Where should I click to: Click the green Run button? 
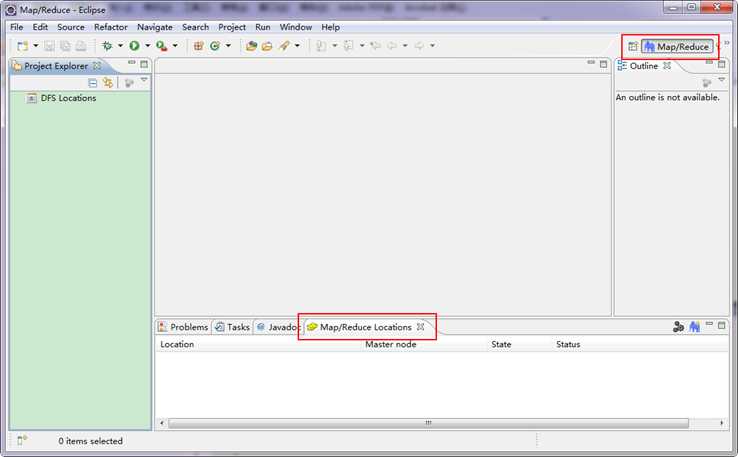[x=135, y=46]
